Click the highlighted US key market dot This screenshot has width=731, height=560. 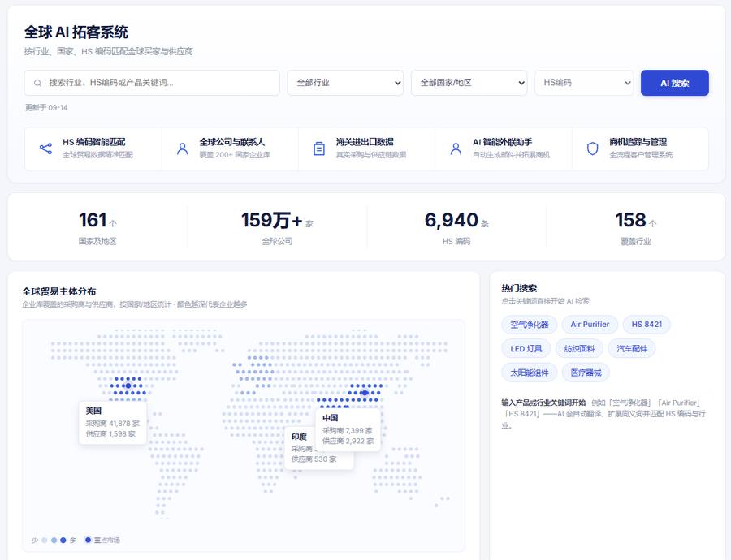click(128, 386)
